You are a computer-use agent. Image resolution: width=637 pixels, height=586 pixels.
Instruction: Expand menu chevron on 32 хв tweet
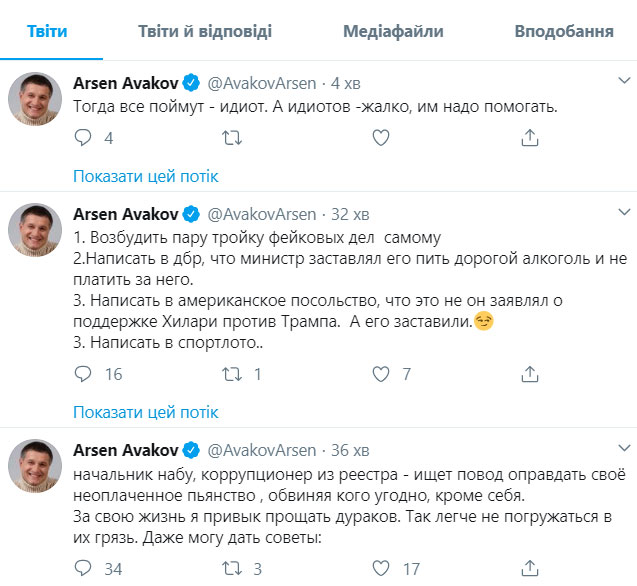(625, 212)
